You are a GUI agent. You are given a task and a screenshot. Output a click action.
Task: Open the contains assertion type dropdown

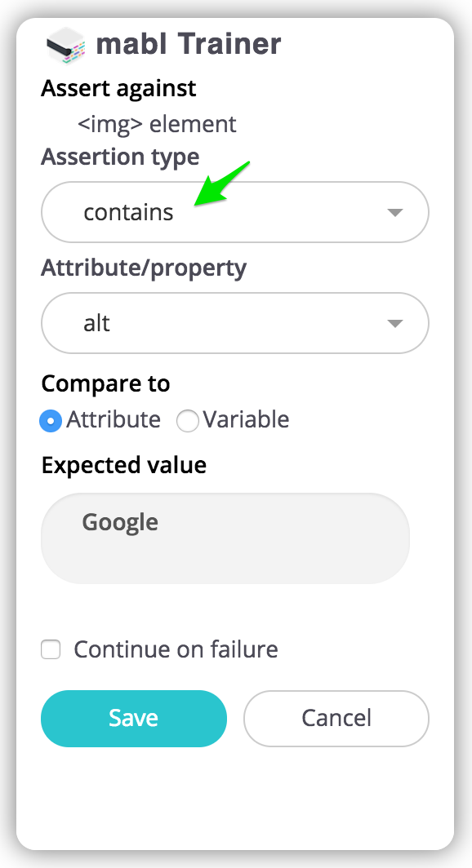coord(235,212)
